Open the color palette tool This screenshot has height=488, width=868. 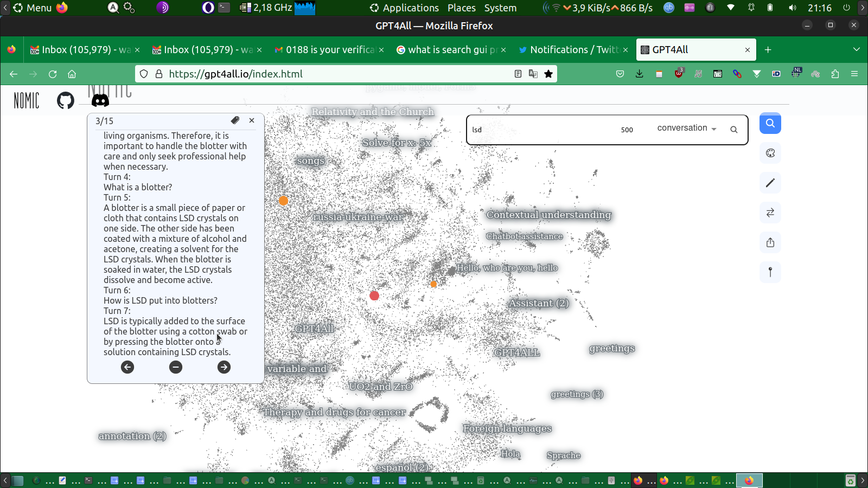(x=770, y=153)
